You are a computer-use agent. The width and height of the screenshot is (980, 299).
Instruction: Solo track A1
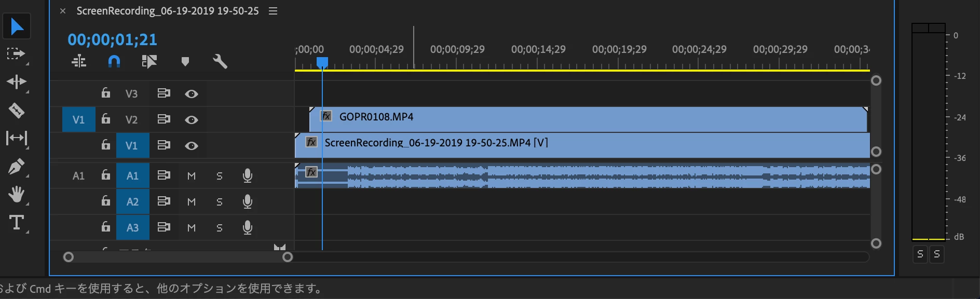pos(220,176)
